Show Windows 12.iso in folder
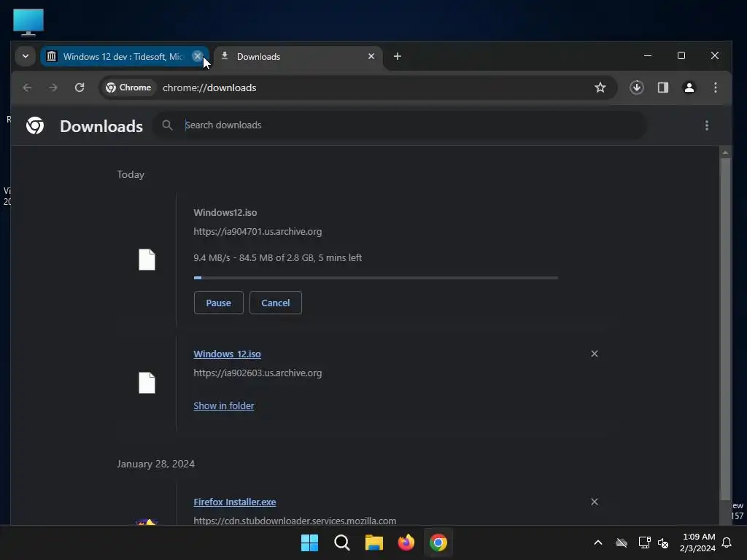 pos(224,405)
